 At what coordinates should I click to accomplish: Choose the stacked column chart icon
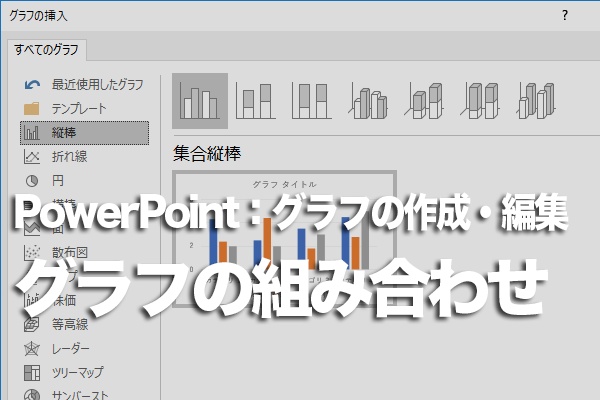coord(256,101)
